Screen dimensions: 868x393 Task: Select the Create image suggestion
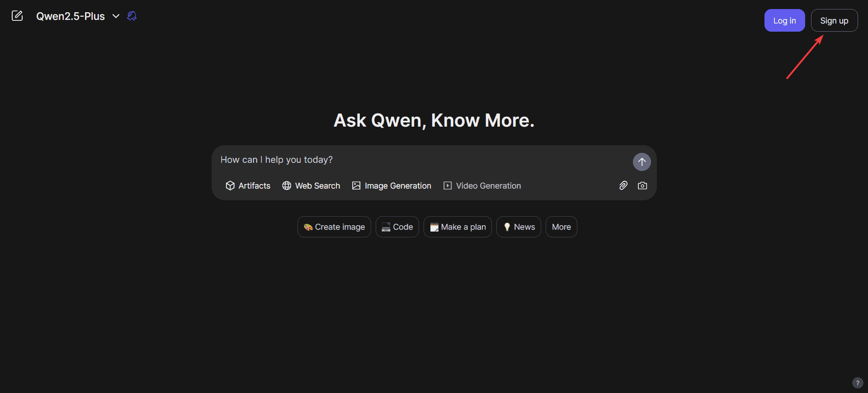[334, 227]
